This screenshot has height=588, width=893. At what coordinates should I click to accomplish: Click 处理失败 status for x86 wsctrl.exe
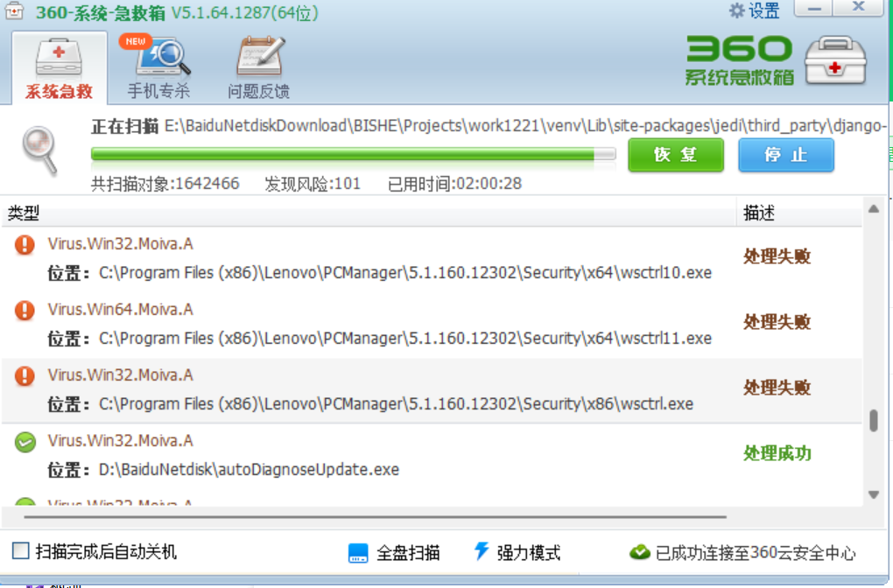pos(777,387)
